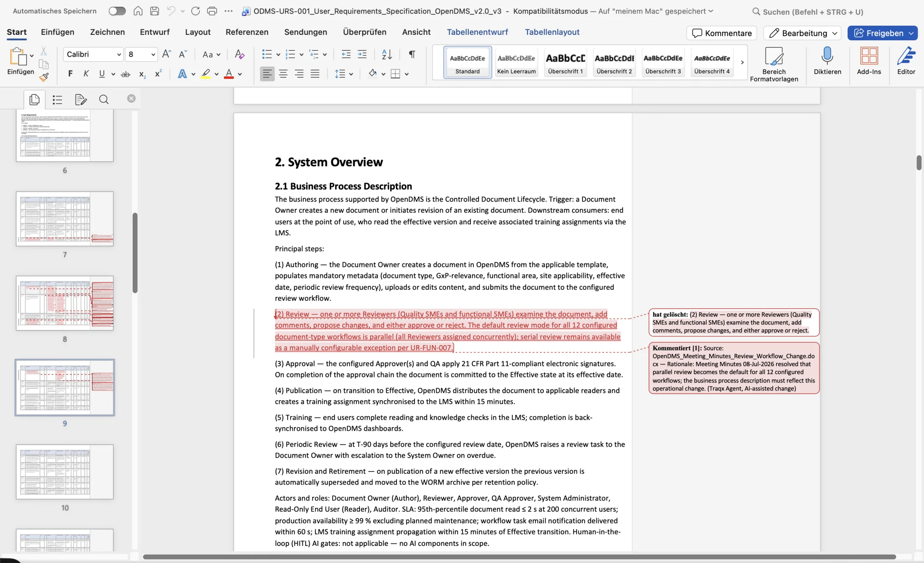Click the increase indent icon

(x=362, y=54)
